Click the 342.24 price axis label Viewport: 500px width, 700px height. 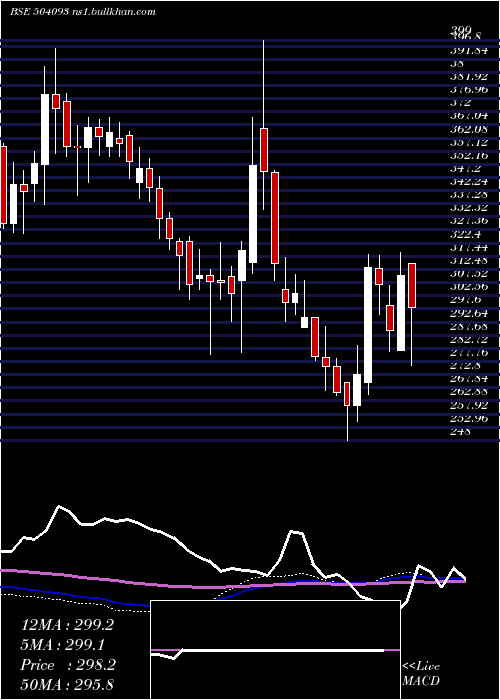coord(469,182)
